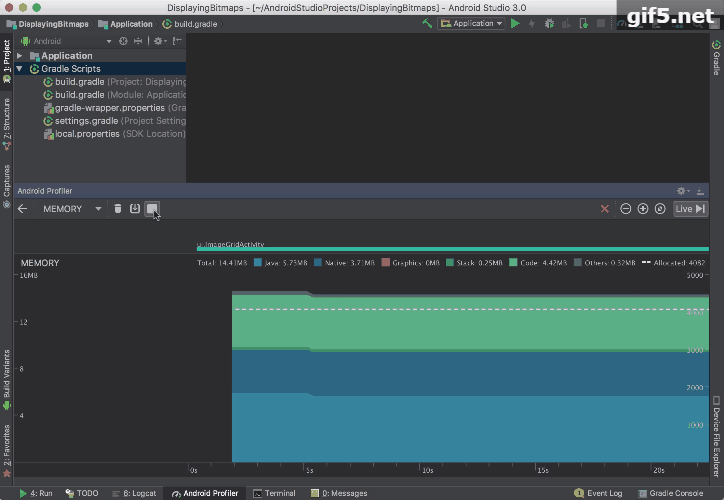Select gradle-wrapper.properties file

coord(114,108)
